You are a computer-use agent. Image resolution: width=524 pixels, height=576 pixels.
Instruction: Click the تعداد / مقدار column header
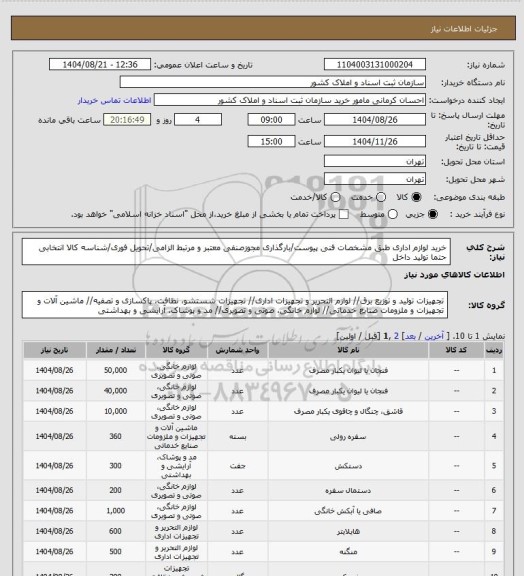point(116,350)
